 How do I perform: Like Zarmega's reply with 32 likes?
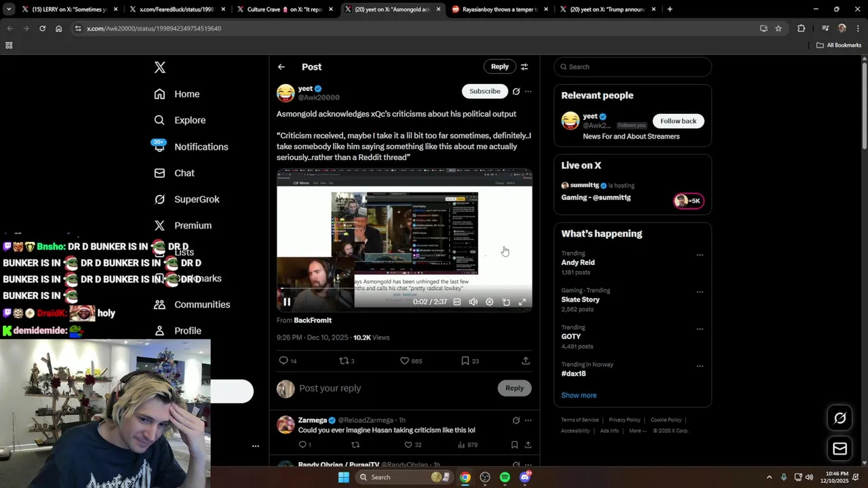tap(413, 445)
